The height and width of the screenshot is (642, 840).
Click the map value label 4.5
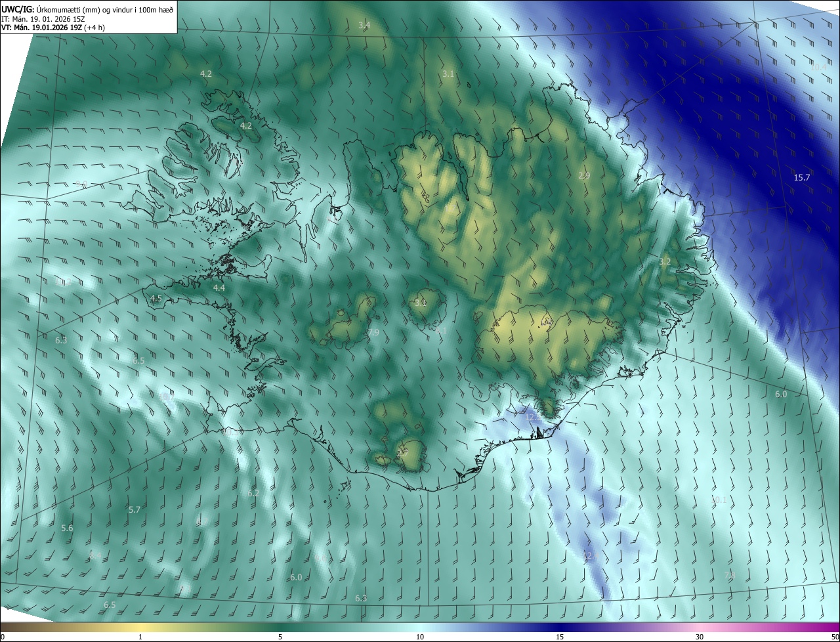tap(156, 298)
